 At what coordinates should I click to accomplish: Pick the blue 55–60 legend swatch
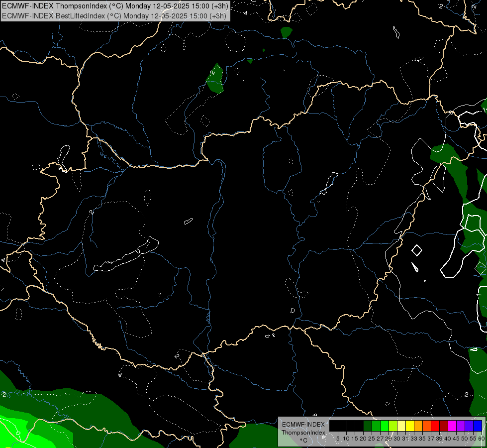(x=478, y=426)
